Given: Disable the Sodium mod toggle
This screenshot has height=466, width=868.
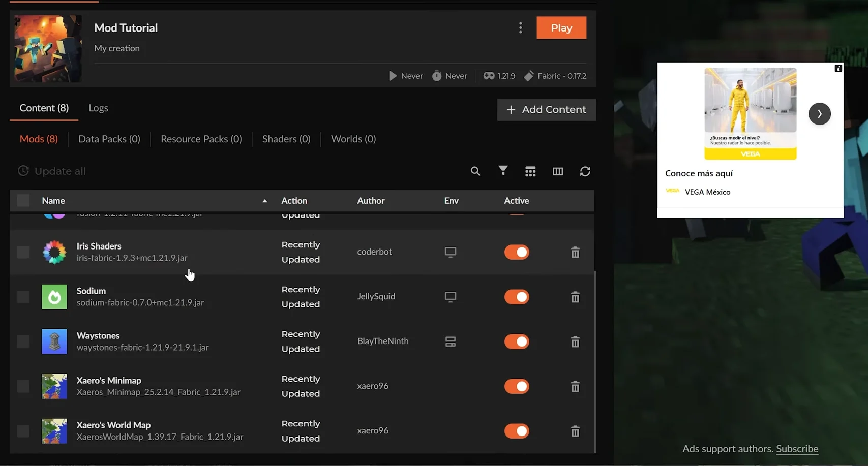Looking at the screenshot, I should [517, 297].
